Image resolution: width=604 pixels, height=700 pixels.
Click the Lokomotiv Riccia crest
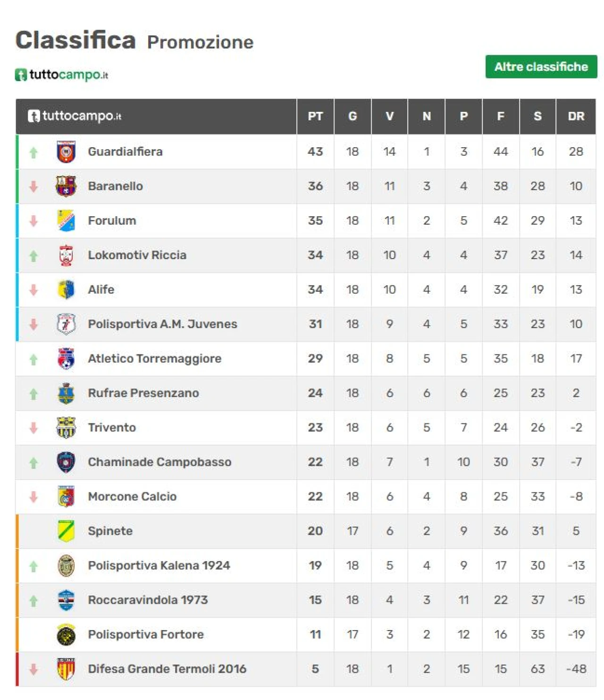(x=66, y=255)
